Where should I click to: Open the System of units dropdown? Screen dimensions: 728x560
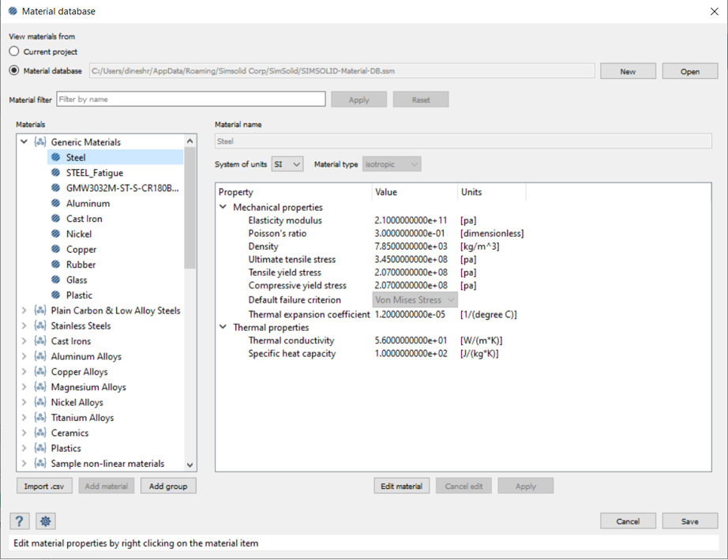click(x=287, y=164)
